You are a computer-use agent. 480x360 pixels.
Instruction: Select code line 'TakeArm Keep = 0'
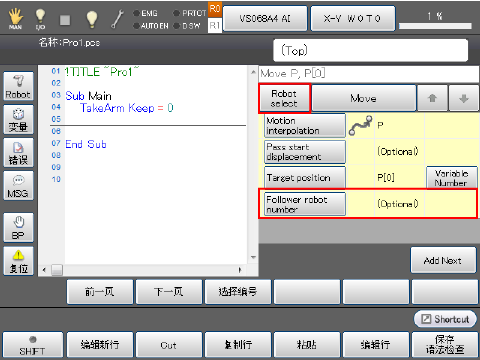[127, 108]
